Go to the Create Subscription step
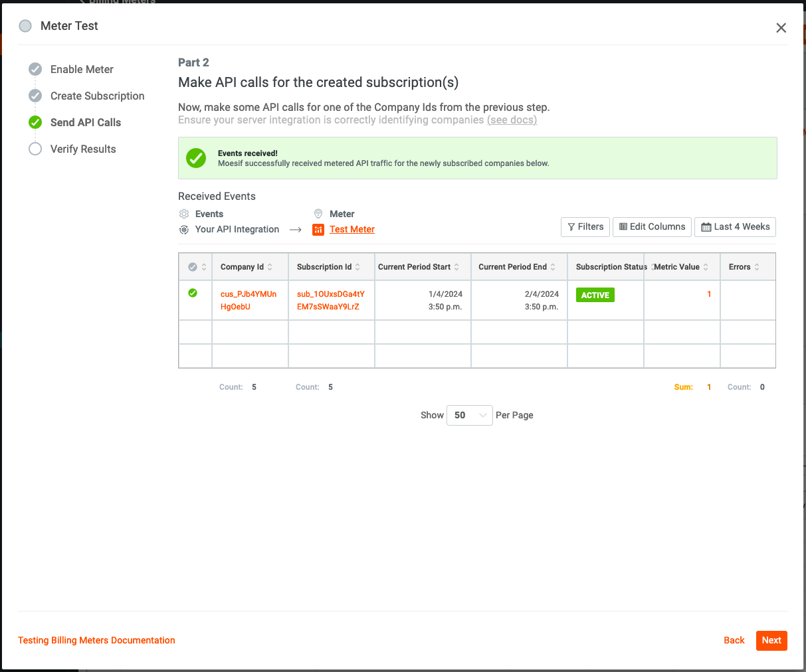806x672 pixels. pyautogui.click(x=97, y=96)
